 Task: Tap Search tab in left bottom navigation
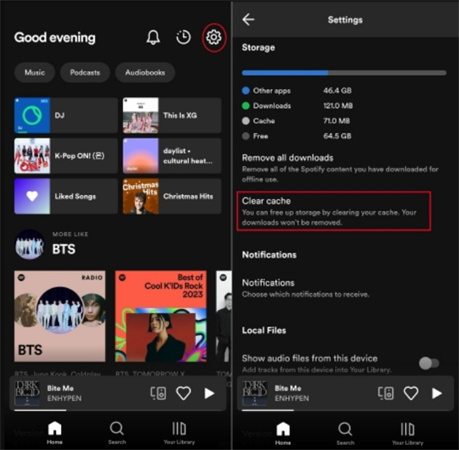(x=117, y=433)
